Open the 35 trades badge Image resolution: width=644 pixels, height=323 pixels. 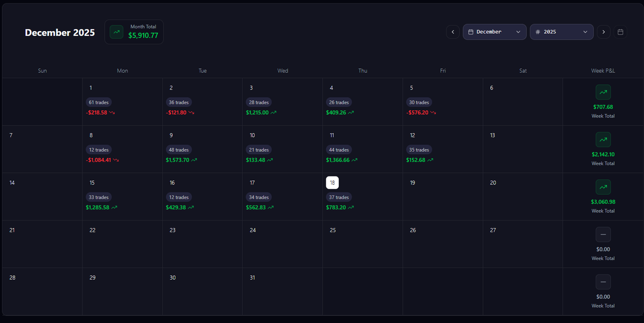pos(419,150)
